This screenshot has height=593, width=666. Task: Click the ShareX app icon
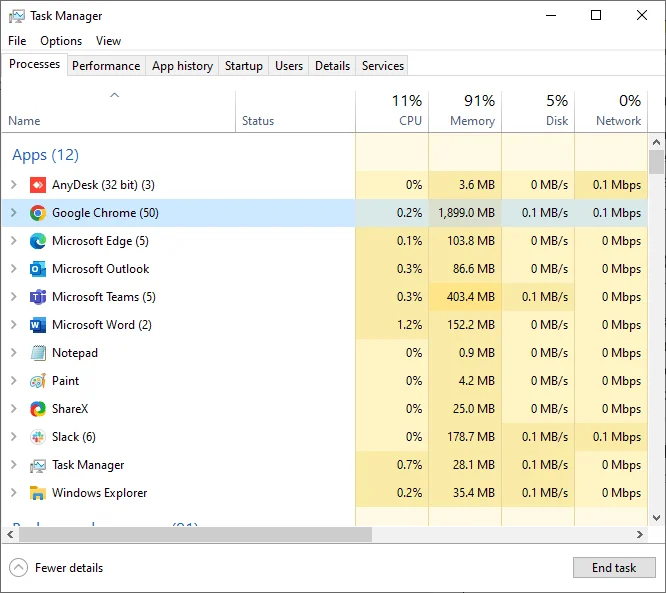tap(38, 409)
